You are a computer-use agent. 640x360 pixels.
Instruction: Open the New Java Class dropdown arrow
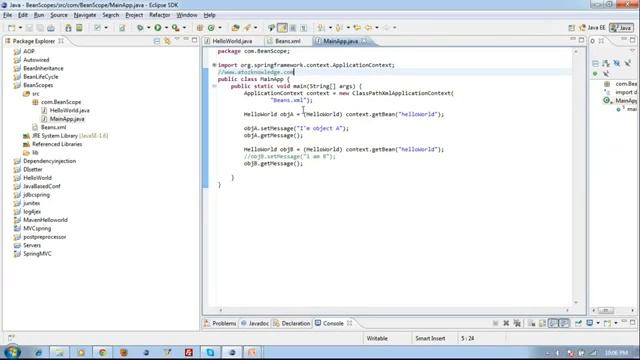click(220, 28)
